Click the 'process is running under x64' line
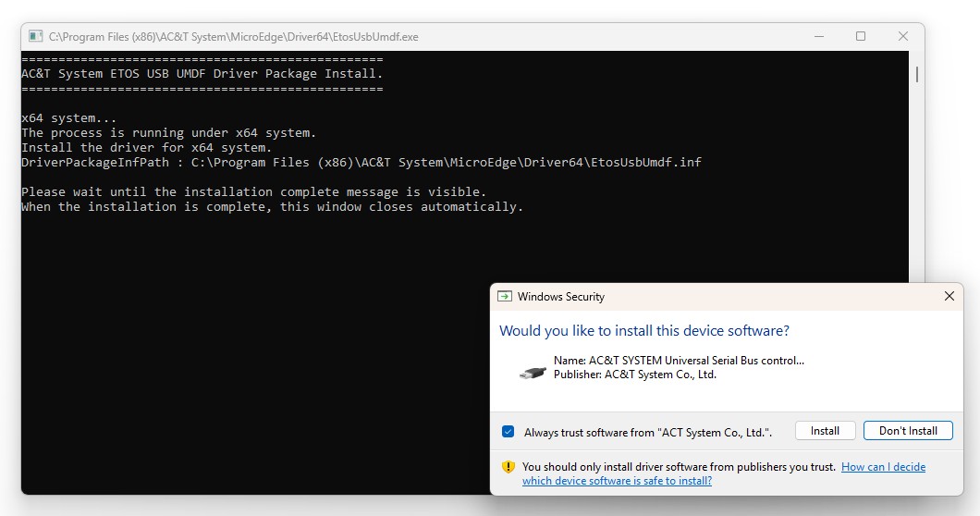Image resolution: width=980 pixels, height=516 pixels. click(x=169, y=133)
